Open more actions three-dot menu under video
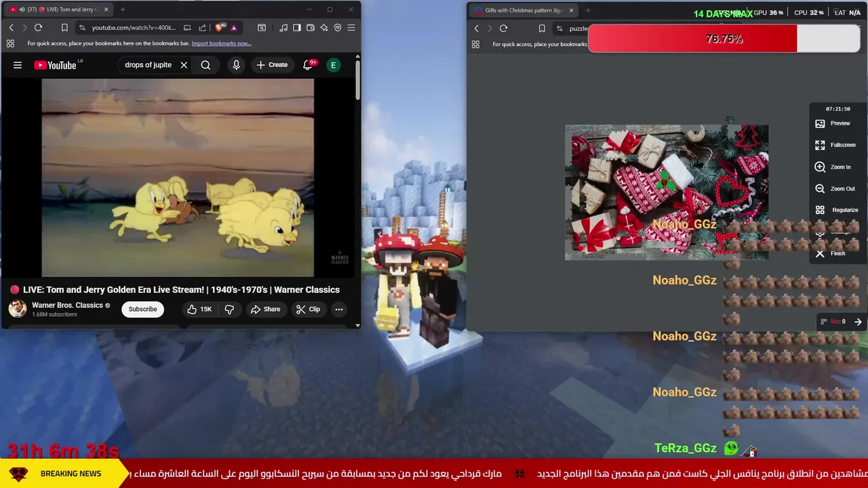The image size is (868, 488). click(339, 309)
